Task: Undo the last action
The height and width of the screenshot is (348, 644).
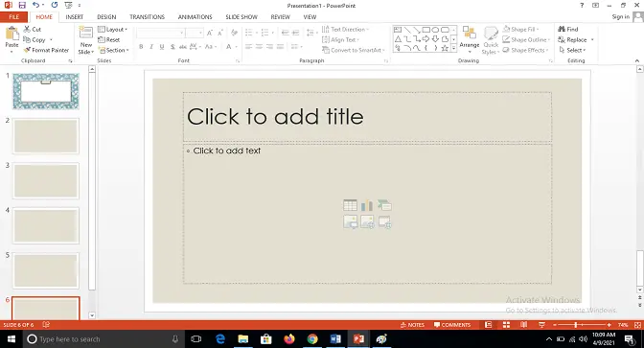Action: [36, 6]
